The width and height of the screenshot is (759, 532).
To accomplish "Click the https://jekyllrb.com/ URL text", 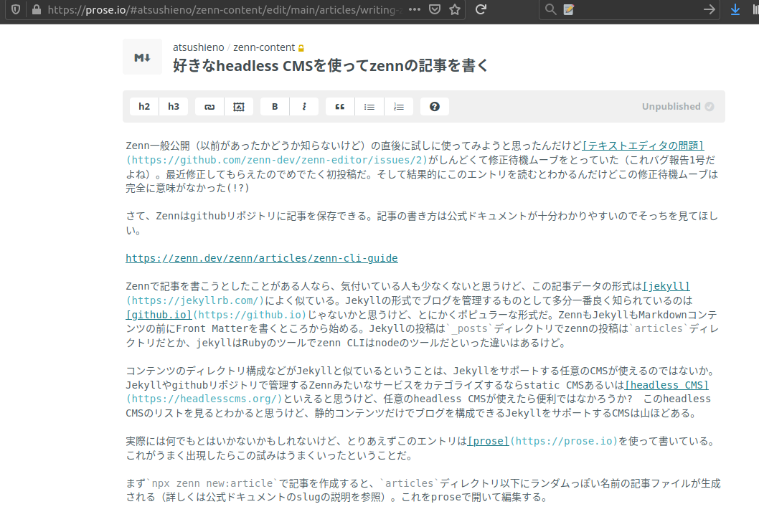I will pyautogui.click(x=195, y=300).
